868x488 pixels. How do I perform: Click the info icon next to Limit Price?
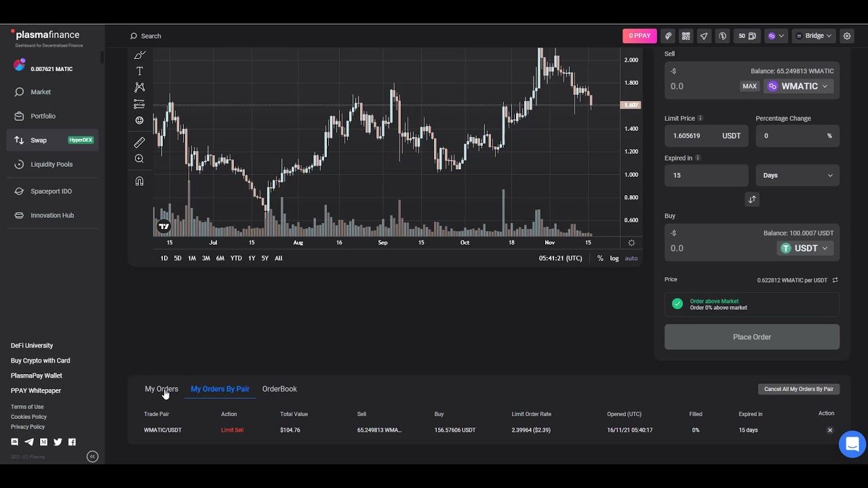coord(701,119)
